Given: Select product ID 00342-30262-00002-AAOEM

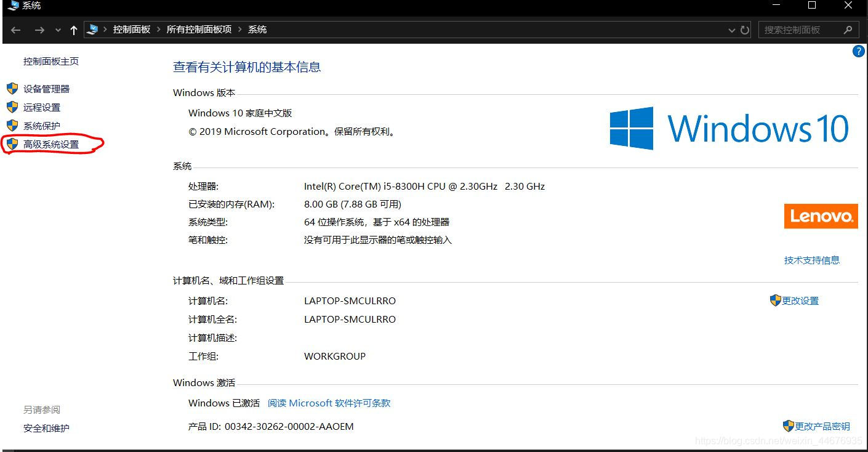Looking at the screenshot, I should pyautogui.click(x=289, y=426).
